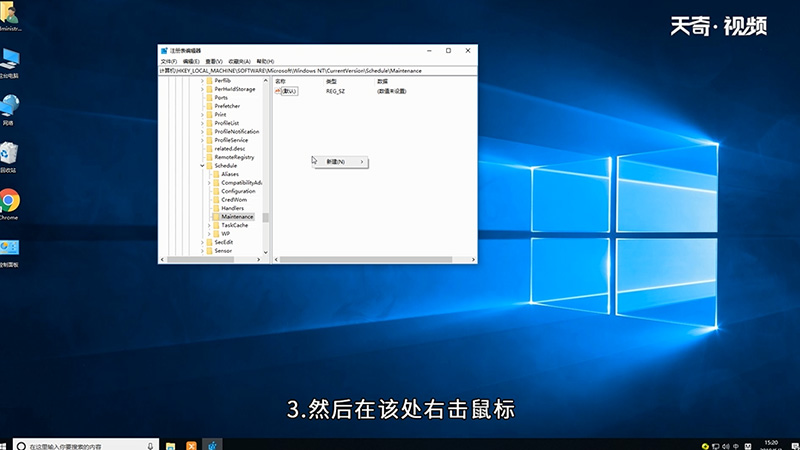Click the TaskCache folder icon
800x450 pixels.
[216, 225]
